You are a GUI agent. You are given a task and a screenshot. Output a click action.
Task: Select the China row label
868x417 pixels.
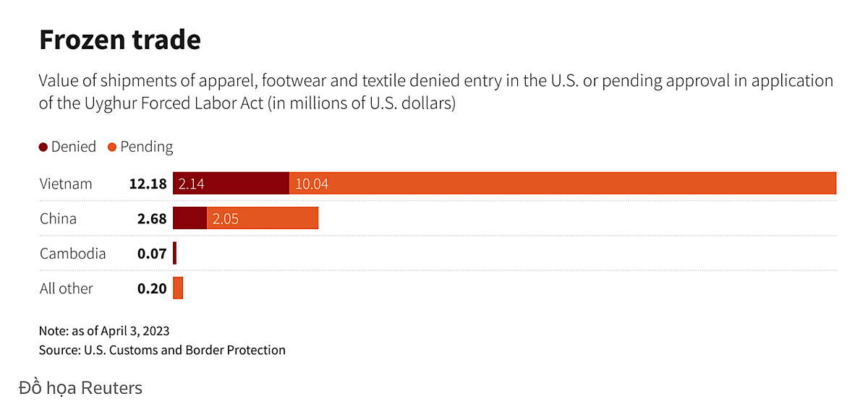pyautogui.click(x=58, y=218)
